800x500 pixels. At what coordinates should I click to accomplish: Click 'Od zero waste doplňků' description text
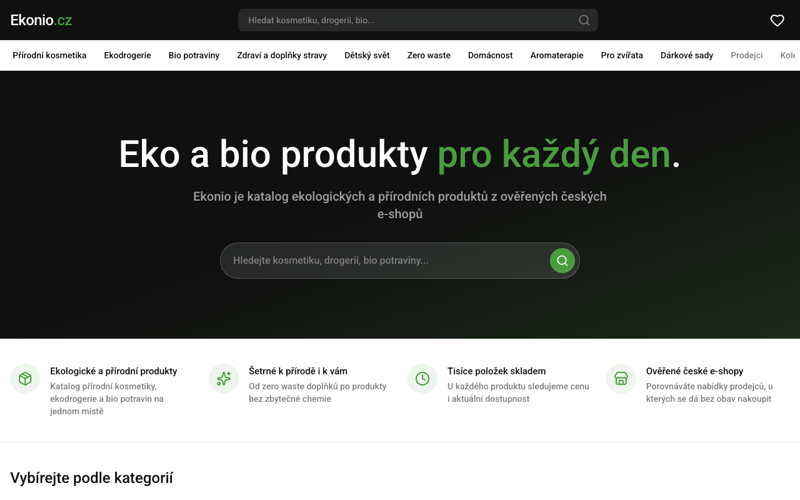(317, 392)
